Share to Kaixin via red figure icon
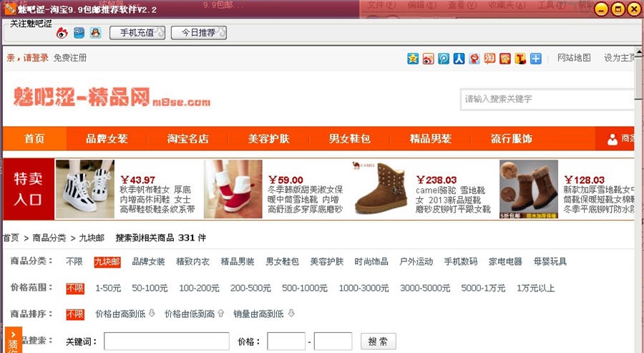 pos(474,58)
